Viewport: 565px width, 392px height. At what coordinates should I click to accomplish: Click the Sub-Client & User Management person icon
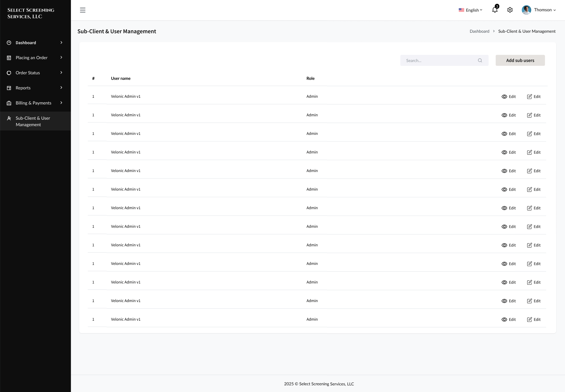point(9,118)
